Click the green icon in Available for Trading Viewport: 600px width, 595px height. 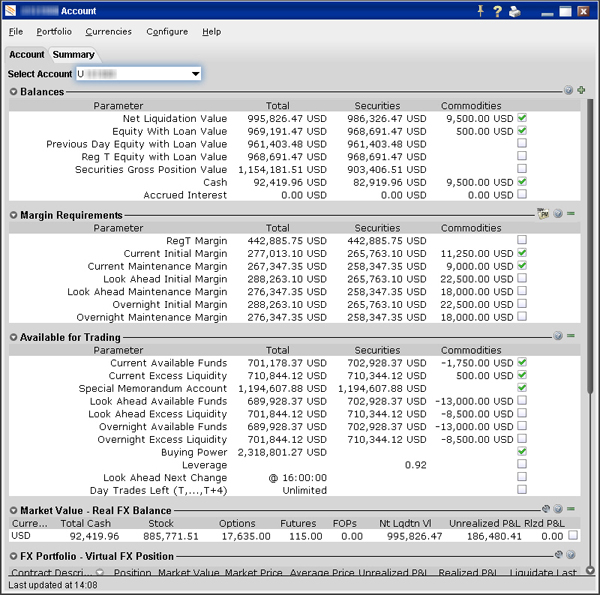click(x=571, y=337)
